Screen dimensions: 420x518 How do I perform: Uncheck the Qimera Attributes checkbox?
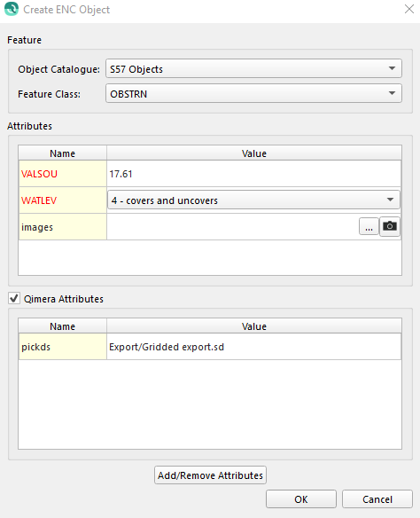[14, 299]
